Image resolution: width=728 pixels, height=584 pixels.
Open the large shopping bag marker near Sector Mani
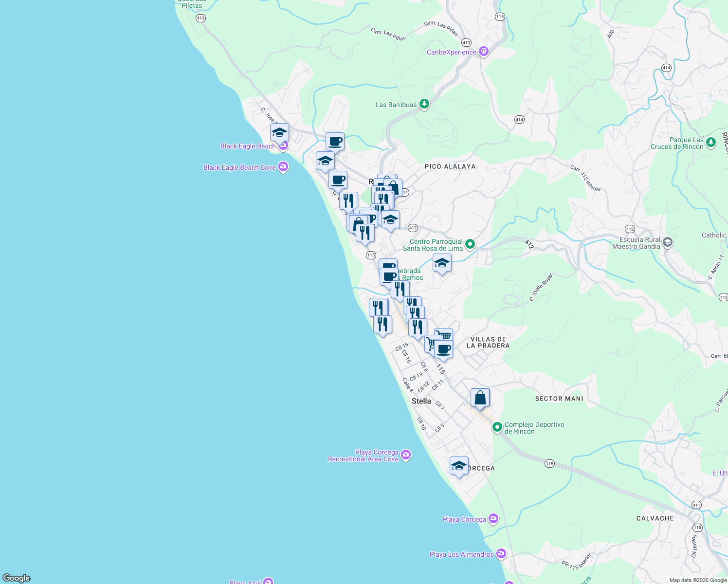pos(480,398)
